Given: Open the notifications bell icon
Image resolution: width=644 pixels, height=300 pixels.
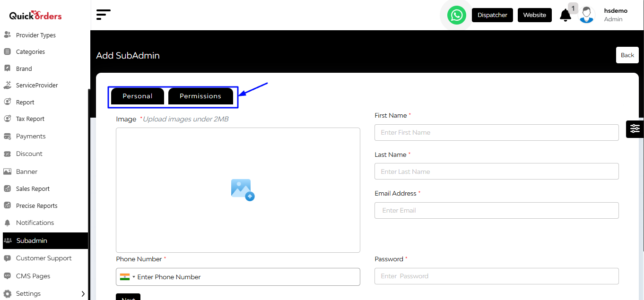Looking at the screenshot, I should 566,15.
